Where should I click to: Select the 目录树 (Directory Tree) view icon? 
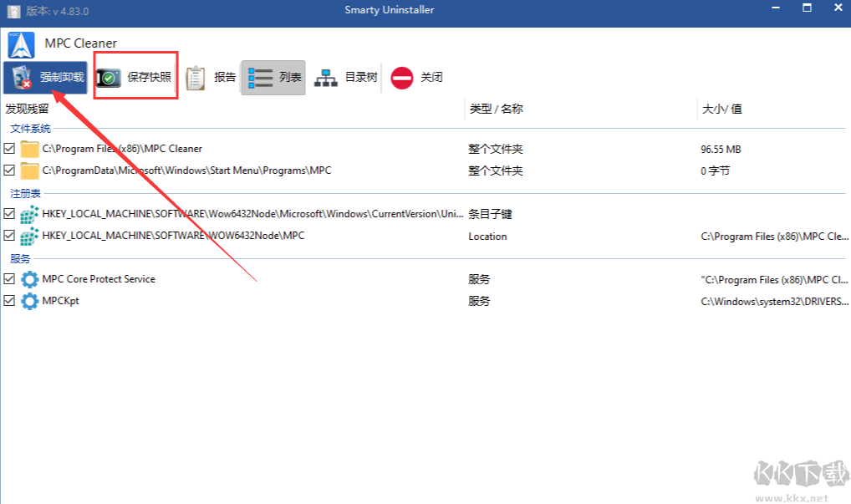[x=325, y=76]
